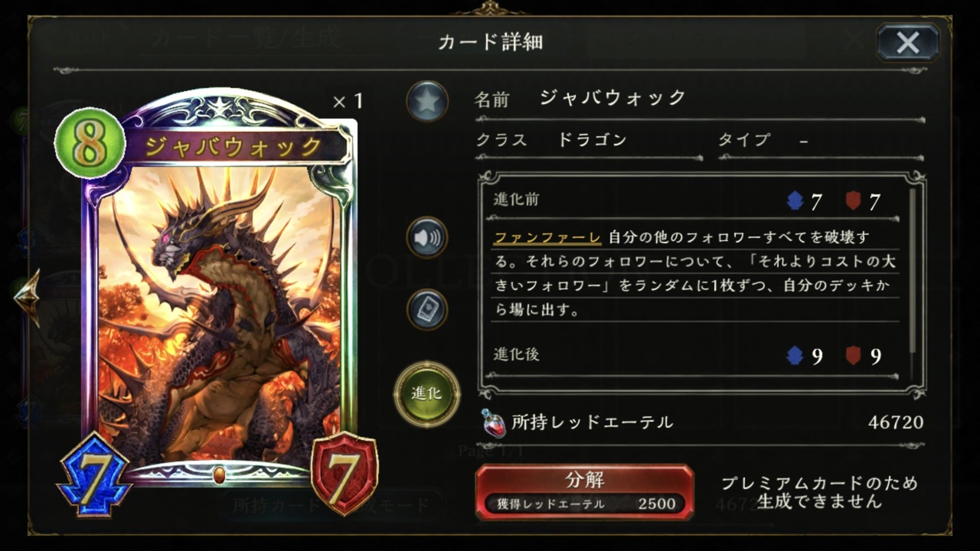The height and width of the screenshot is (551, 980).
Task: Play the card voice speaker icon
Action: tap(427, 238)
